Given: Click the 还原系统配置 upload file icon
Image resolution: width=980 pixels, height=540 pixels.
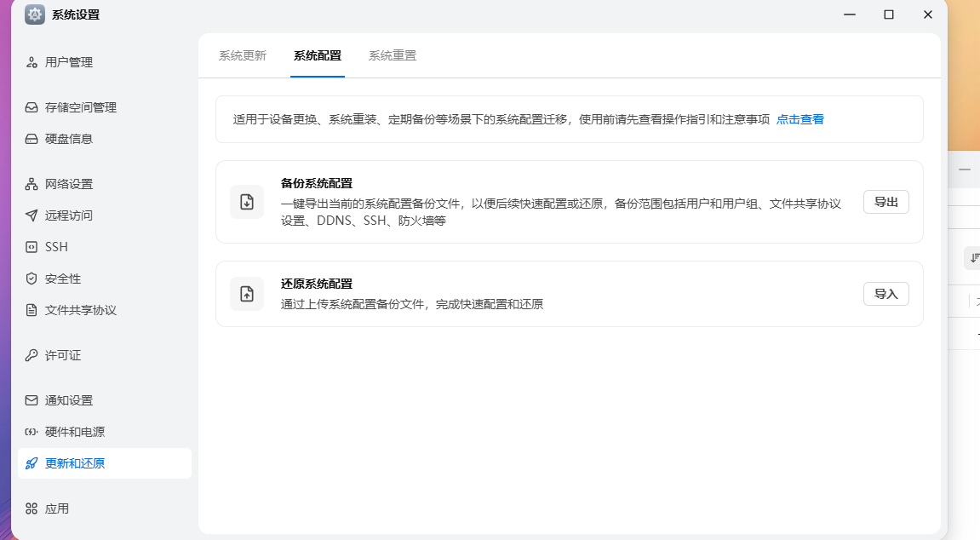Looking at the screenshot, I should (x=247, y=294).
